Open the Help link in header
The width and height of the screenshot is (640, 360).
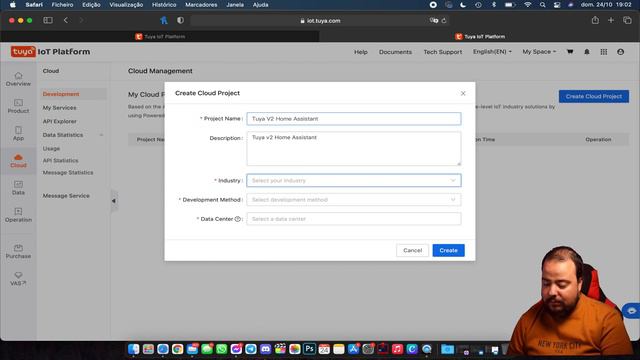click(x=360, y=52)
